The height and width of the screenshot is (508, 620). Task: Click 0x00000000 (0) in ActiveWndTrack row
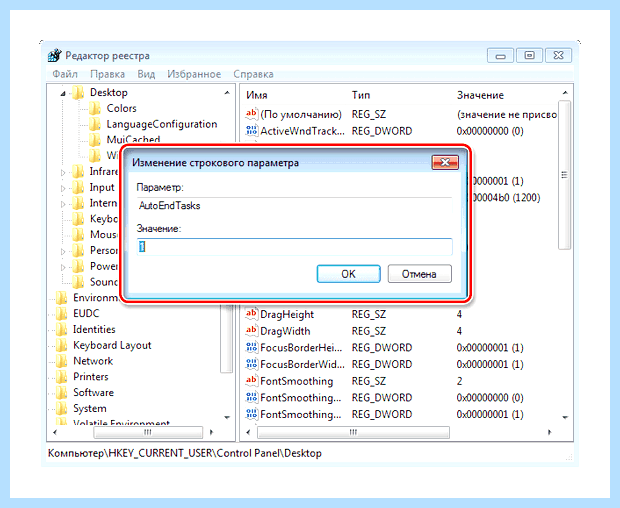[x=490, y=131]
